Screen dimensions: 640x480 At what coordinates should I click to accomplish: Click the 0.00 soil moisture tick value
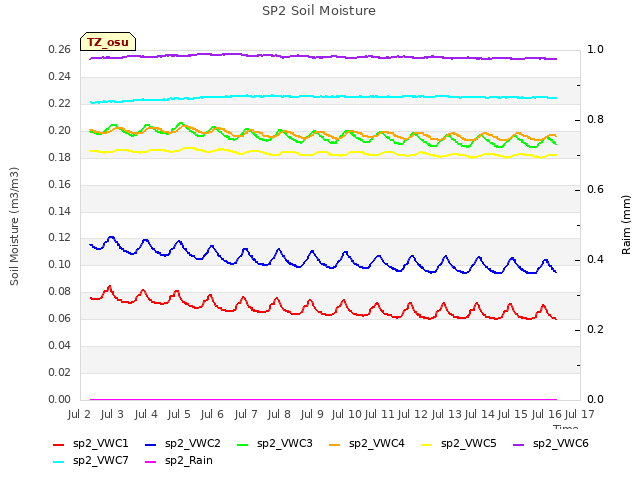[60, 399]
